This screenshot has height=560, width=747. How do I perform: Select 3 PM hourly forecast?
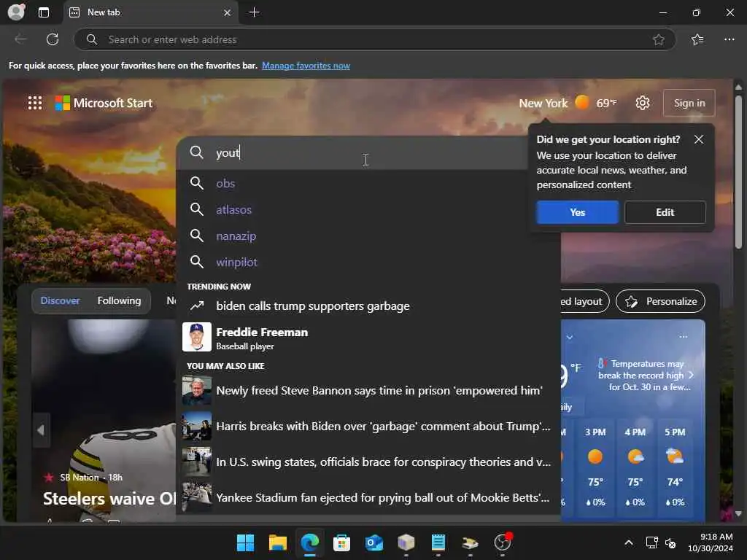(595, 467)
